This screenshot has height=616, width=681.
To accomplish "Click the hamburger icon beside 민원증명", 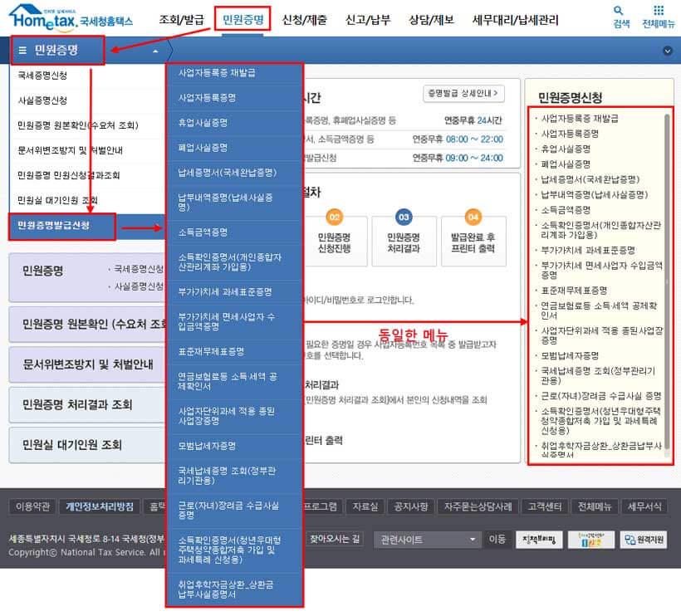I will point(23,51).
